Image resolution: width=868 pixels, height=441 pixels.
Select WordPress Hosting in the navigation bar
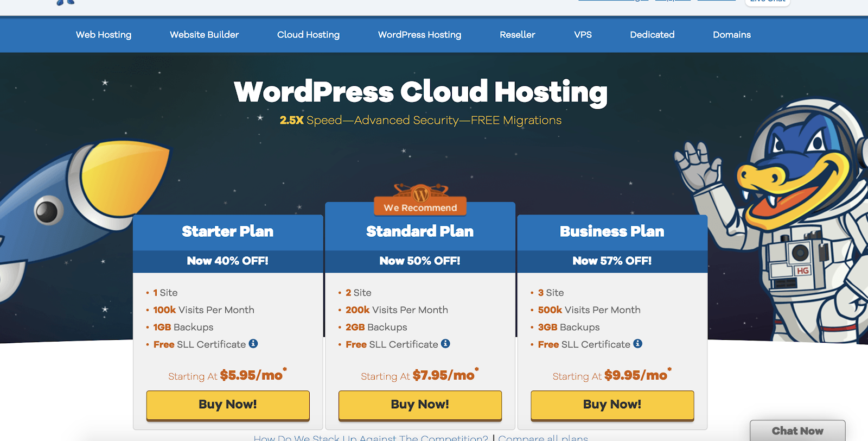pyautogui.click(x=419, y=35)
